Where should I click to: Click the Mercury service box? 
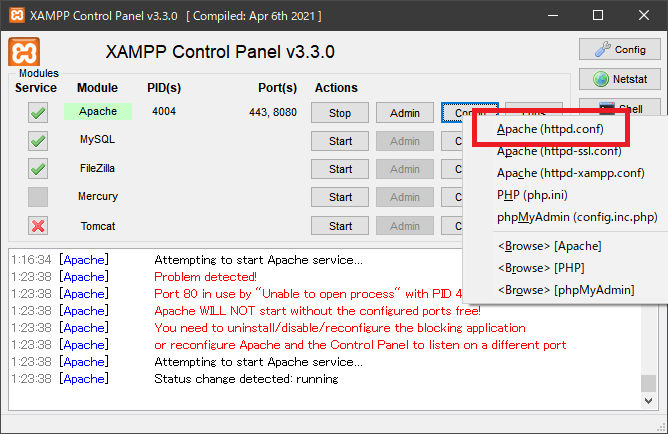tap(38, 197)
